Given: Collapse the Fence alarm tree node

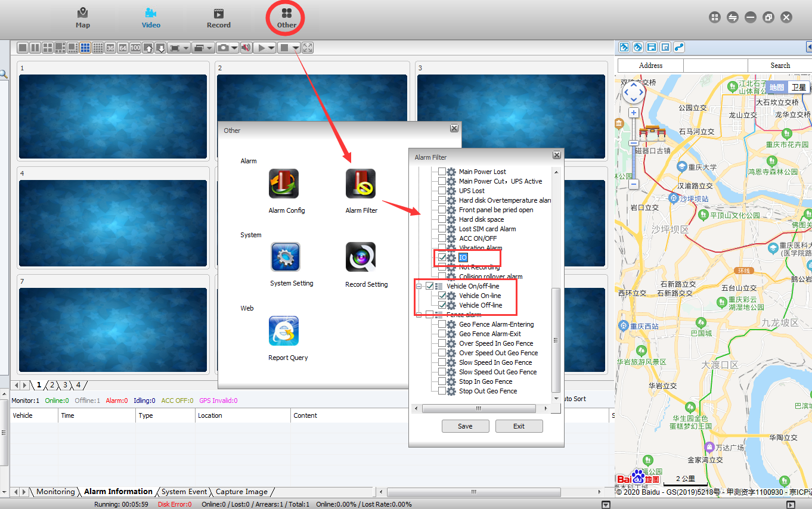Looking at the screenshot, I should tap(419, 315).
